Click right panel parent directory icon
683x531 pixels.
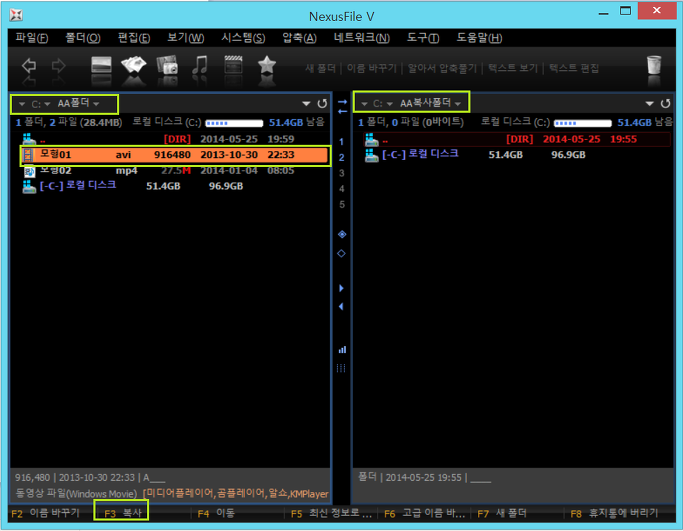coord(372,139)
